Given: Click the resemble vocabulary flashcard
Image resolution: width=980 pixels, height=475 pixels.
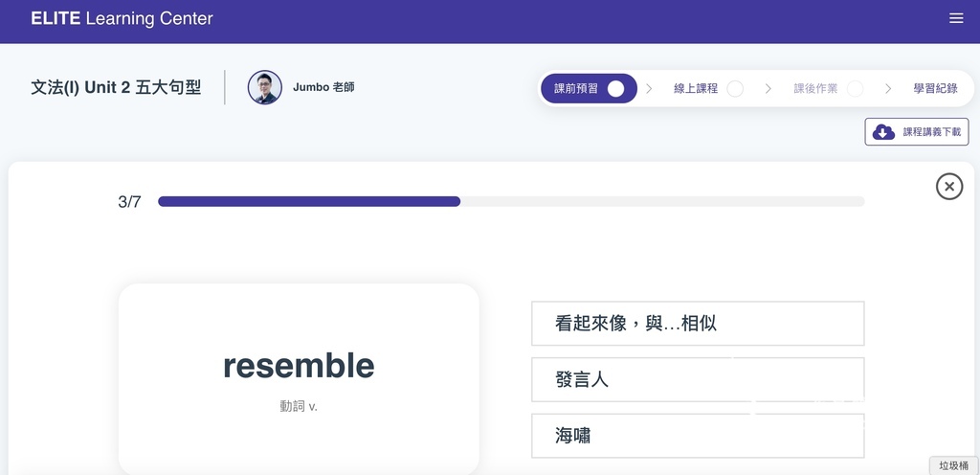Looking at the screenshot, I should coord(299,379).
